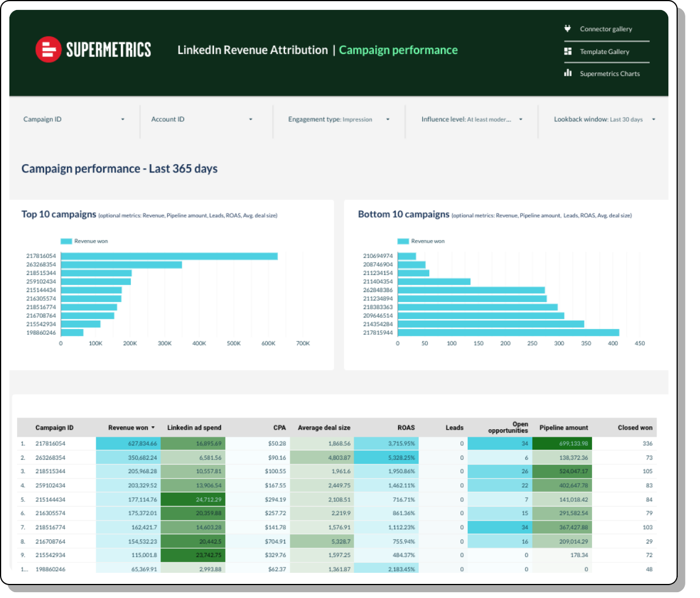This screenshot has width=700, height=598.
Task: Select the longest bar for campaign 217816054
Action: coord(169,256)
